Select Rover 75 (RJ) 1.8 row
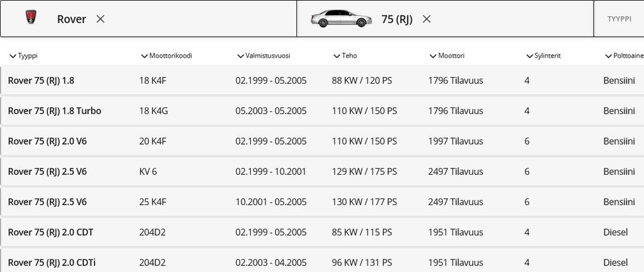The width and height of the screenshot is (644, 272). pyautogui.click(x=322, y=80)
